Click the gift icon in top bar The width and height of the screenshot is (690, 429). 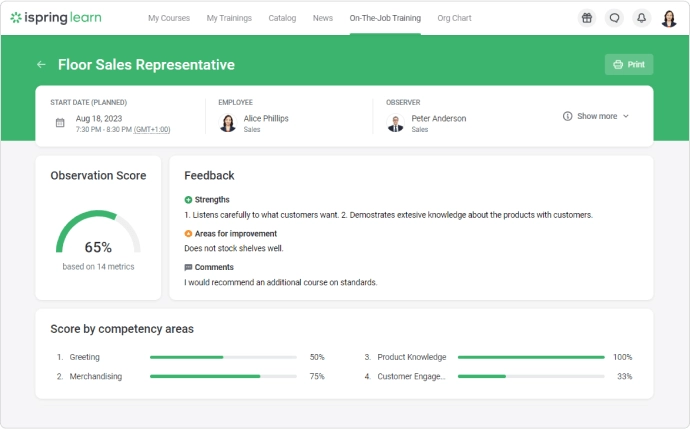tap(587, 18)
